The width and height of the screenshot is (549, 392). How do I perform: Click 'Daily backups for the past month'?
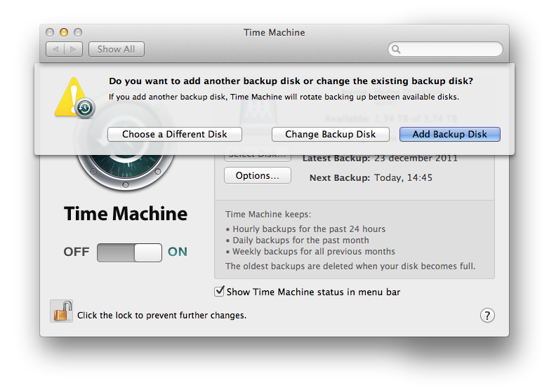[300, 241]
